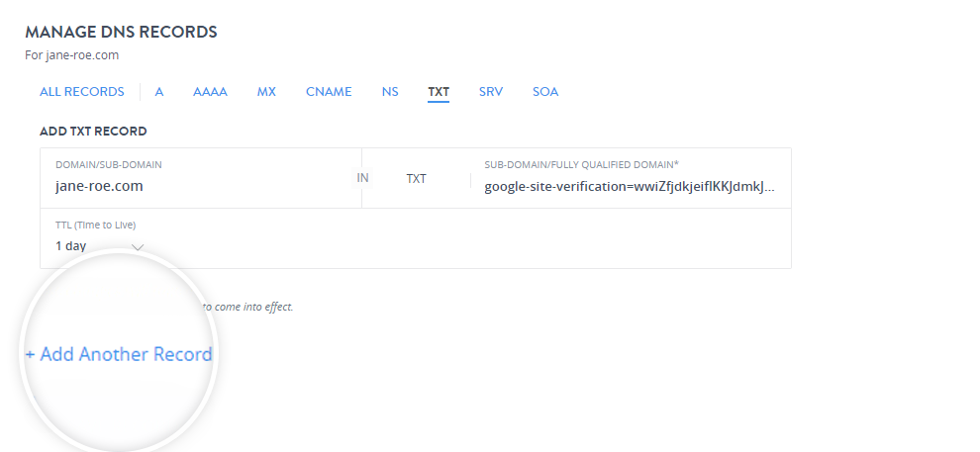View the SRV records tab
Viewport: 980px width, 452px height.
pos(491,92)
